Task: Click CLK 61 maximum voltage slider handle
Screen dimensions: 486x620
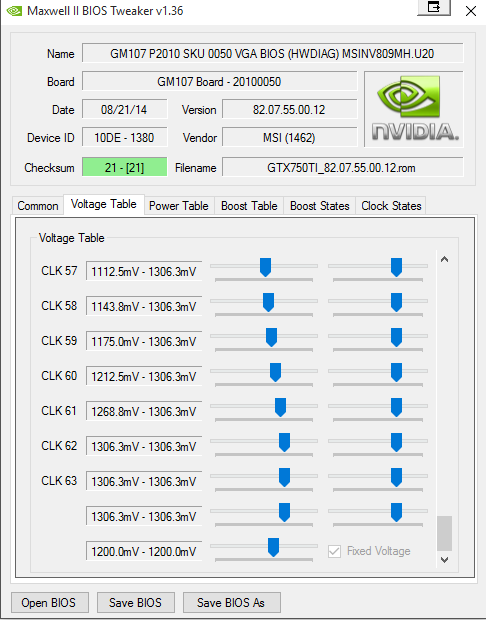Action: click(396, 407)
